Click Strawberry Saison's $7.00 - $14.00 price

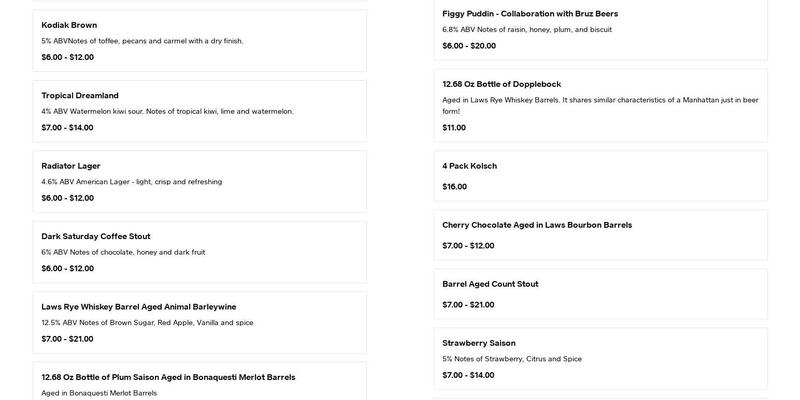[x=468, y=375]
